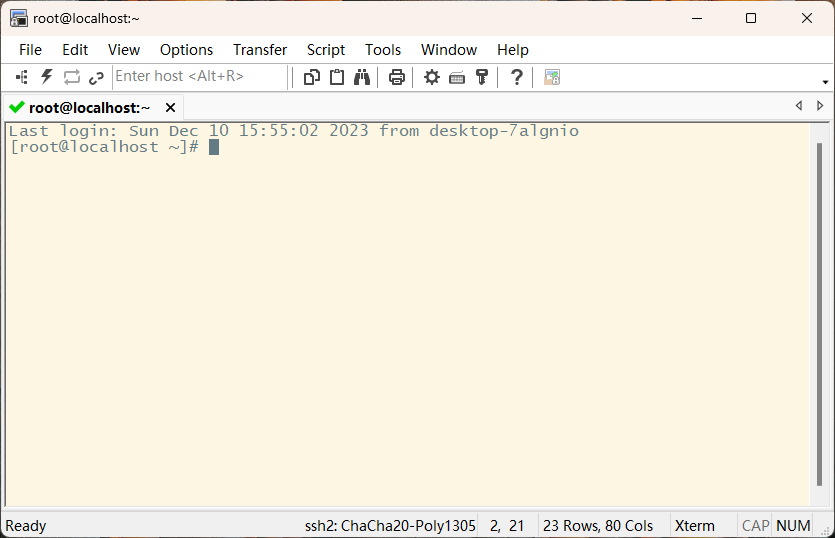Open Session Options gear icon
Image resolution: width=835 pixels, height=538 pixels.
pyautogui.click(x=432, y=77)
